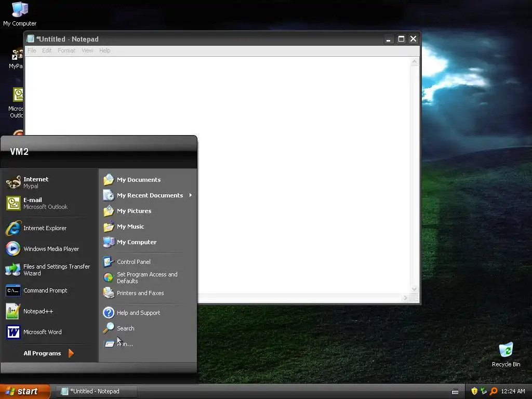
Task: Launch Command Prompt
Action: 49,290
